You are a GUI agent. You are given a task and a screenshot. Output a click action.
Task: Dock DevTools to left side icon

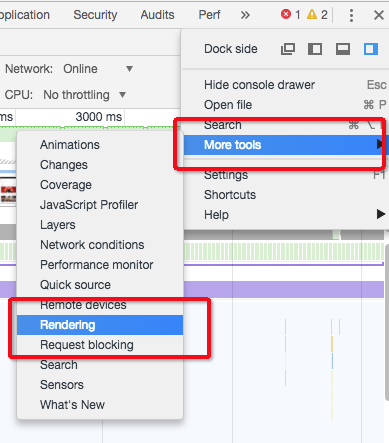coord(315,49)
